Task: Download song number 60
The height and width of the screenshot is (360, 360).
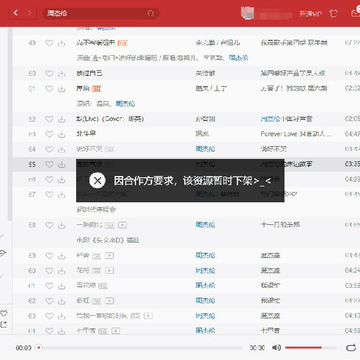Action: [x=62, y=271]
